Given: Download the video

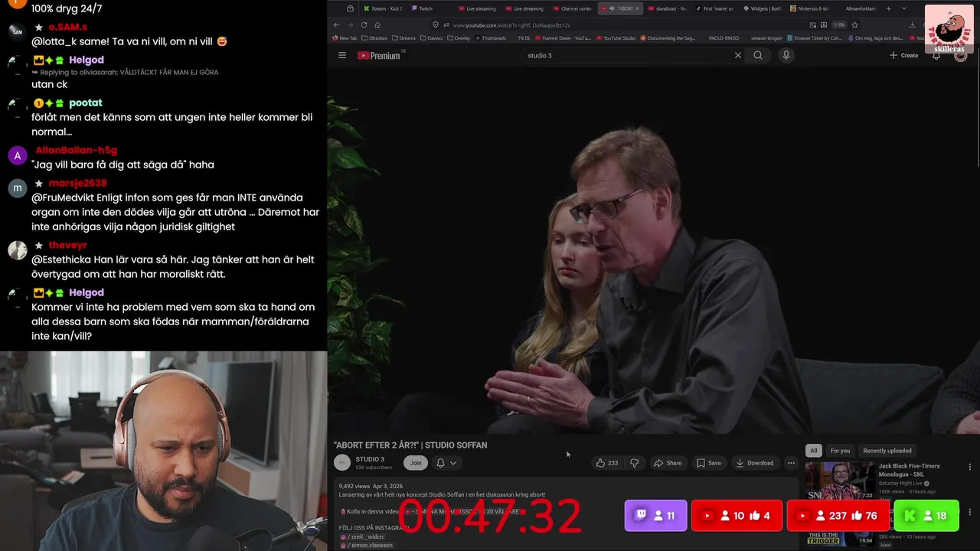Looking at the screenshot, I should pyautogui.click(x=755, y=463).
